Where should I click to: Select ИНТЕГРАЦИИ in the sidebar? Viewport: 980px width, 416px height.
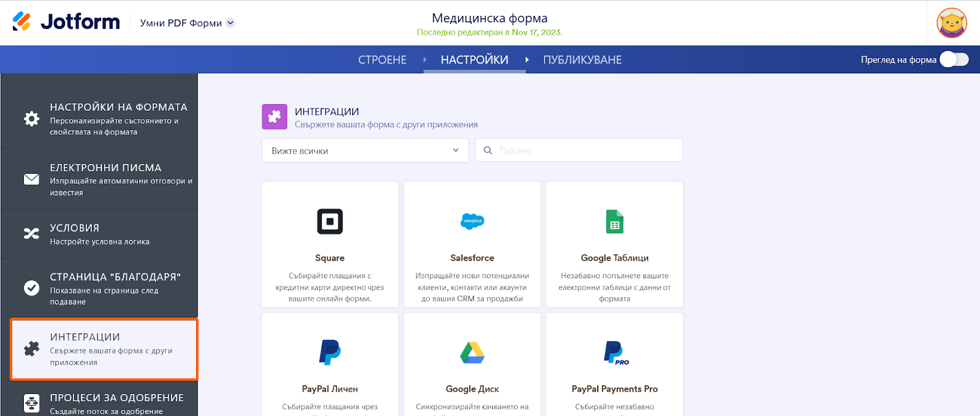coord(104,349)
